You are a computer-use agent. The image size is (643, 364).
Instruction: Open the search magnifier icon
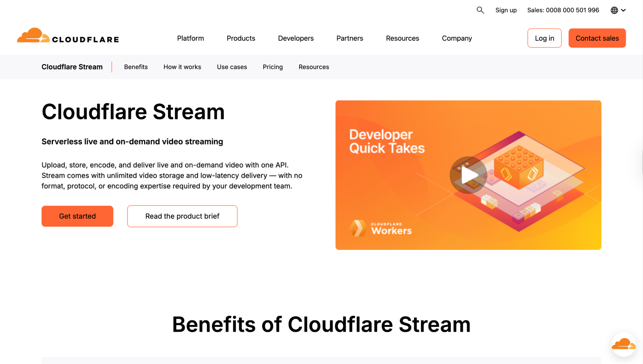[x=480, y=10]
